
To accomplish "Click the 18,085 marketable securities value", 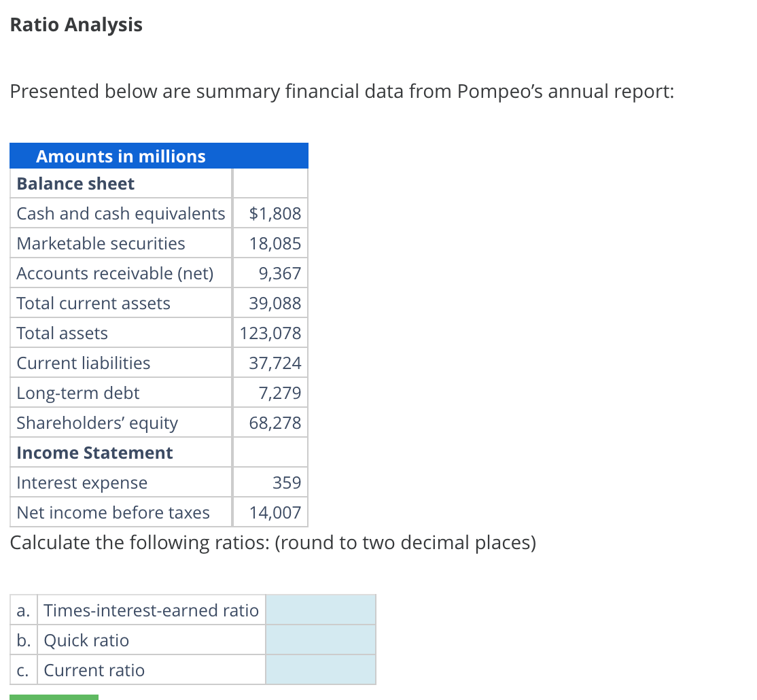I will pos(275,243).
